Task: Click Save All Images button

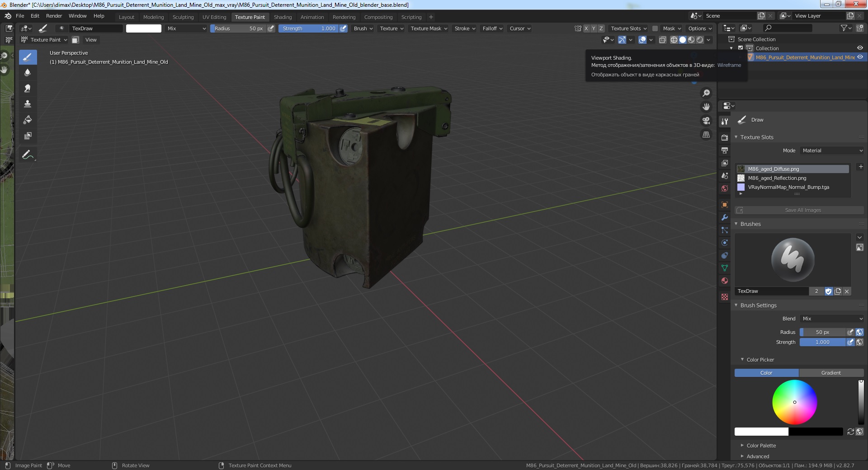Action: [x=799, y=210]
